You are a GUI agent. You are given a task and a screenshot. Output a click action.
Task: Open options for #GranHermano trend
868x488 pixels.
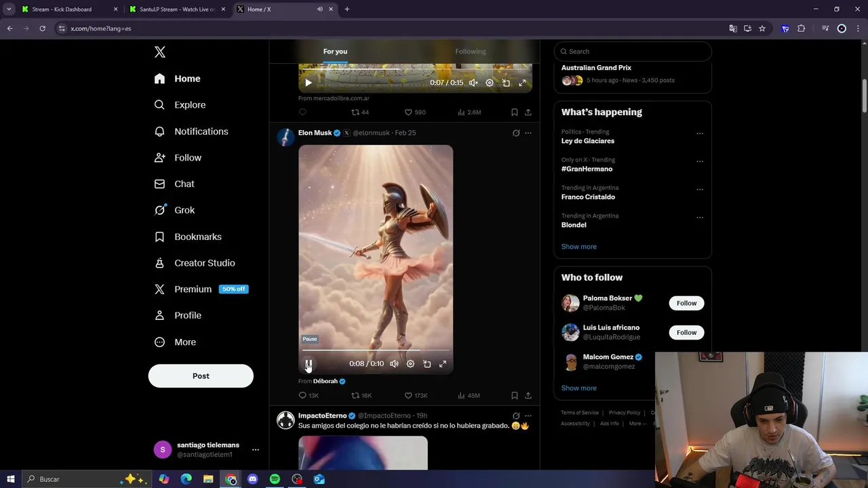[700, 161]
